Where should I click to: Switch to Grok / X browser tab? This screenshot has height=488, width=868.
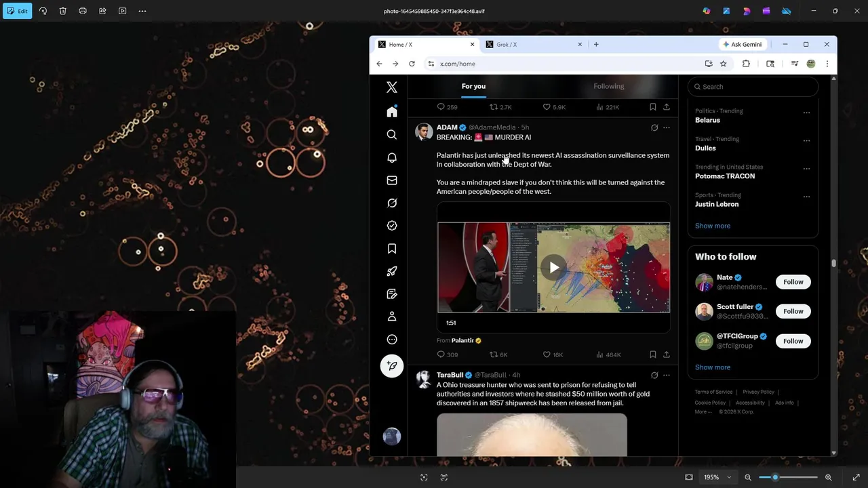pos(532,45)
